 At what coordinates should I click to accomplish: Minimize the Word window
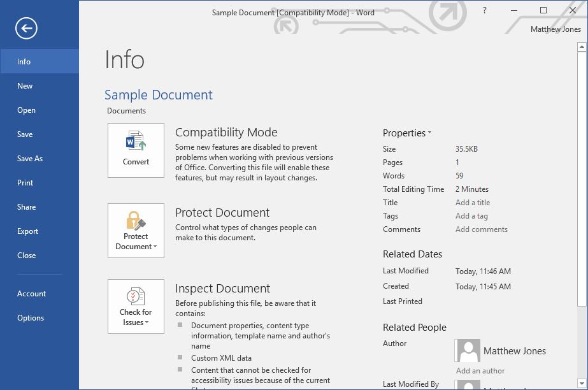pos(513,10)
